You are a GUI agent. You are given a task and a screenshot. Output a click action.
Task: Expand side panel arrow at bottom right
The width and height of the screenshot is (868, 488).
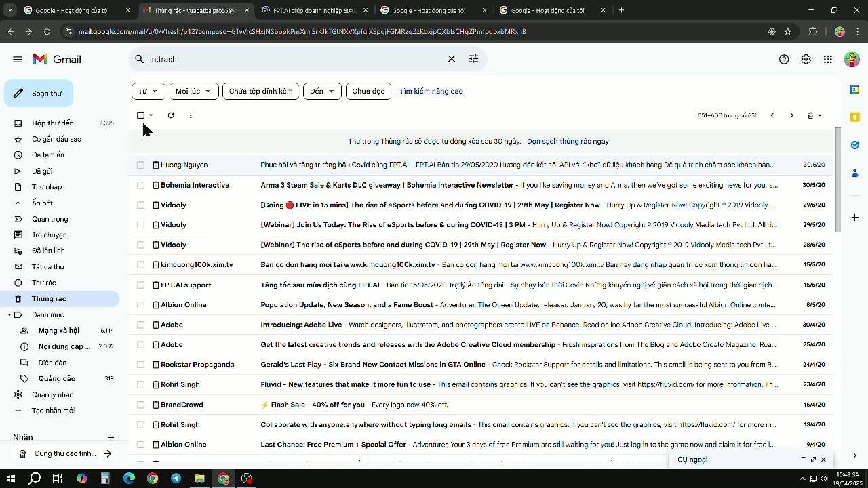tap(854, 455)
